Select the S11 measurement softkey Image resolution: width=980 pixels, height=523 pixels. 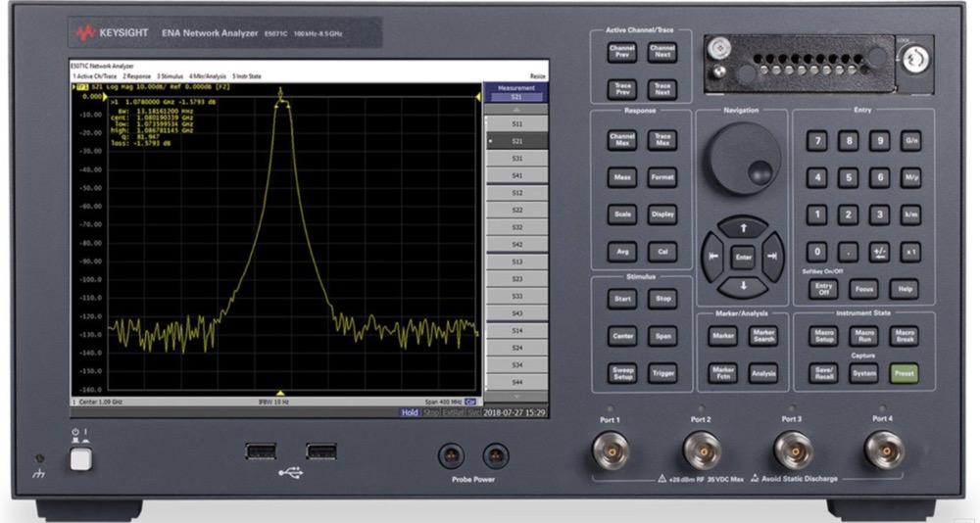tap(516, 124)
